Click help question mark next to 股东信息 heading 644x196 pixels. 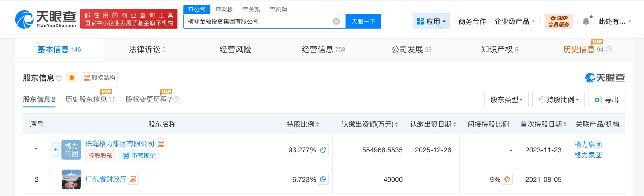click(x=59, y=78)
